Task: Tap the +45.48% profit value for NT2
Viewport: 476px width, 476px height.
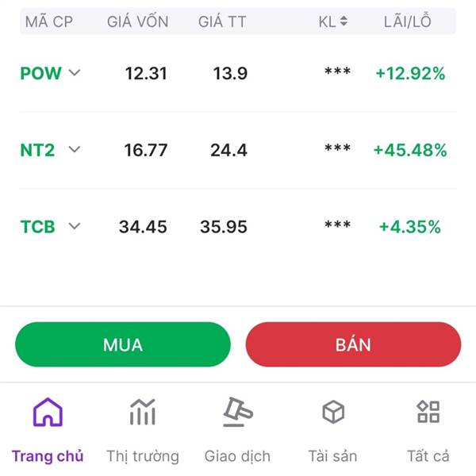Action: [x=410, y=150]
